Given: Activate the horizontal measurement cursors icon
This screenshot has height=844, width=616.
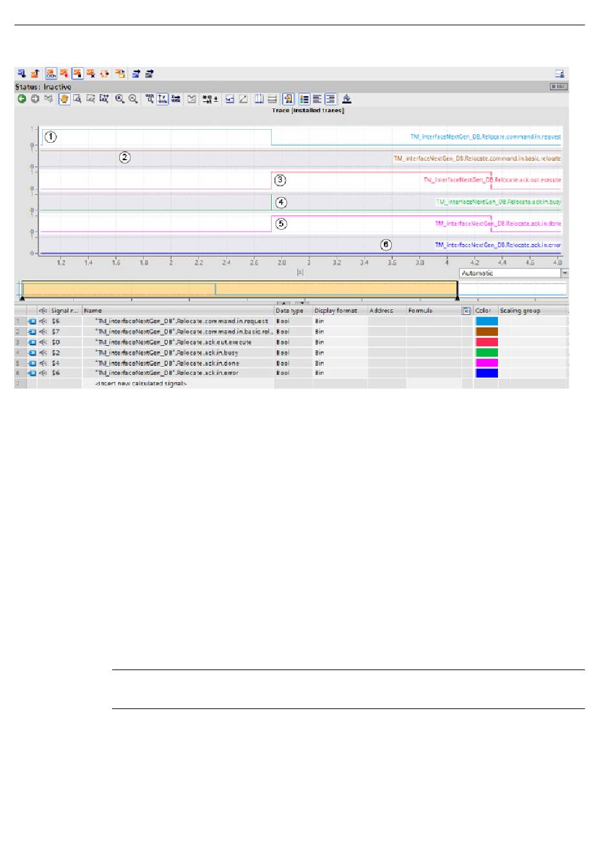Looking at the screenshot, I should click(x=272, y=99).
